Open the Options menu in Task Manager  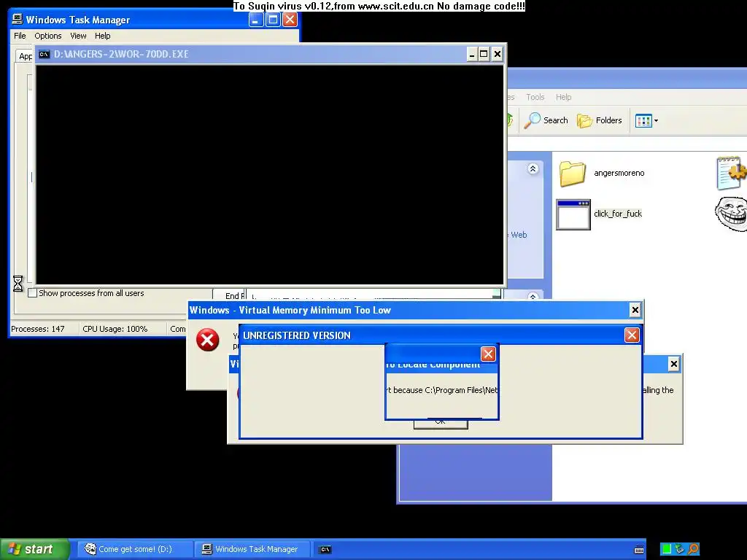tap(47, 36)
